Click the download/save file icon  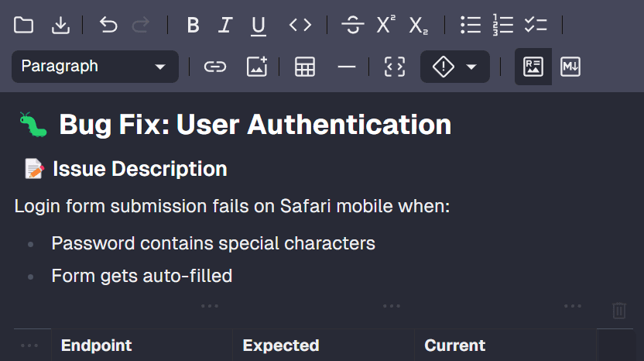(60, 26)
